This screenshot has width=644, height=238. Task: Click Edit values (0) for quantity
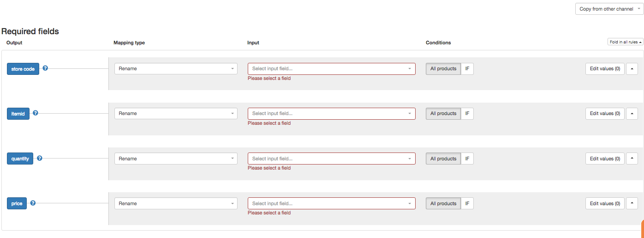[x=604, y=159]
